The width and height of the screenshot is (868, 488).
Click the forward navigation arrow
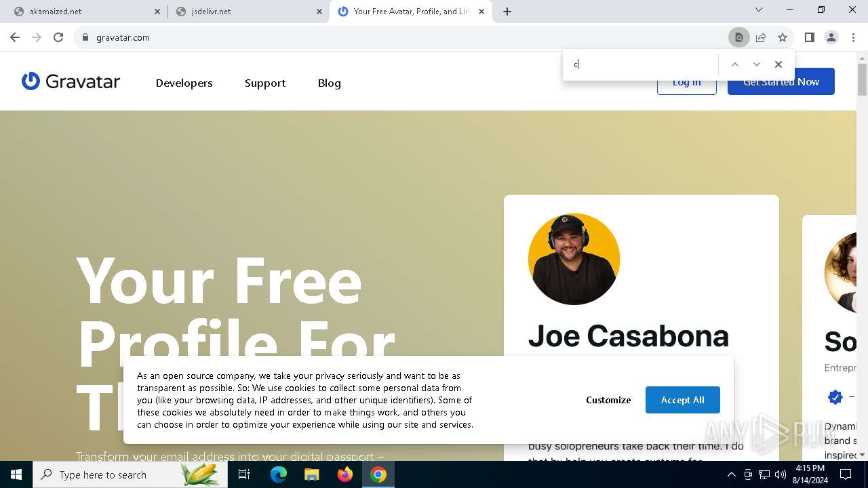(x=37, y=37)
